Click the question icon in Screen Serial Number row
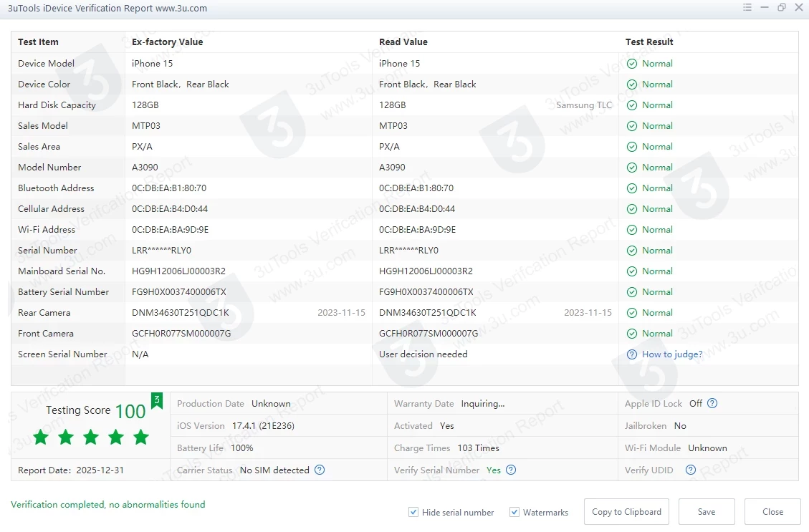The width and height of the screenshot is (809, 532). (x=631, y=354)
